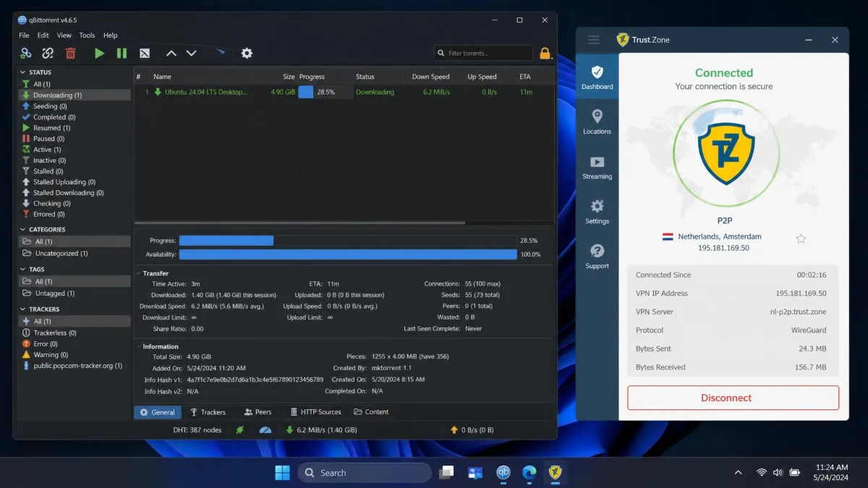868x488 pixels.
Task: Open the Dashboard section in Trust.Zone
Action: click(x=597, y=78)
